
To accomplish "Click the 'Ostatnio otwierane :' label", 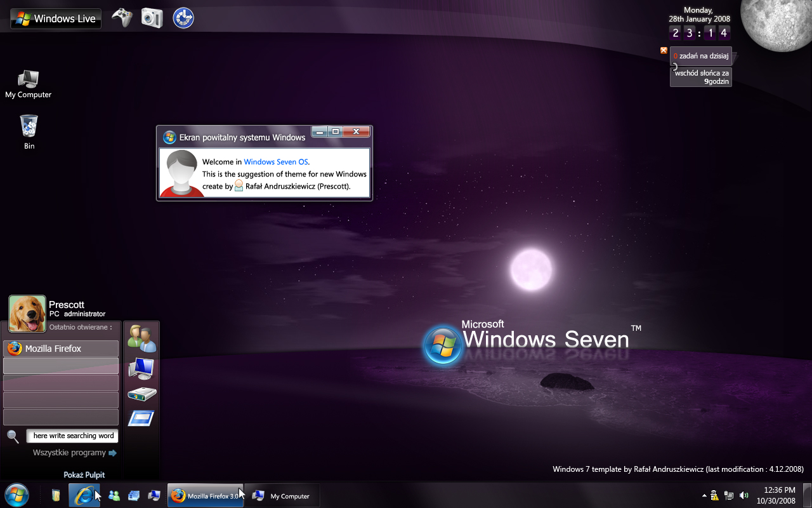I will coord(81,327).
